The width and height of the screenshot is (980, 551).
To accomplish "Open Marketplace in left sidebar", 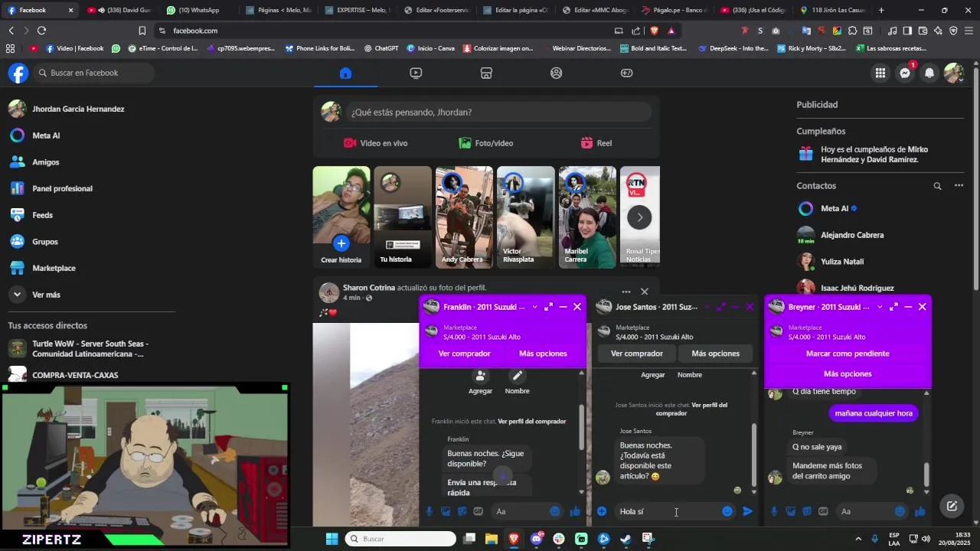I will point(54,268).
